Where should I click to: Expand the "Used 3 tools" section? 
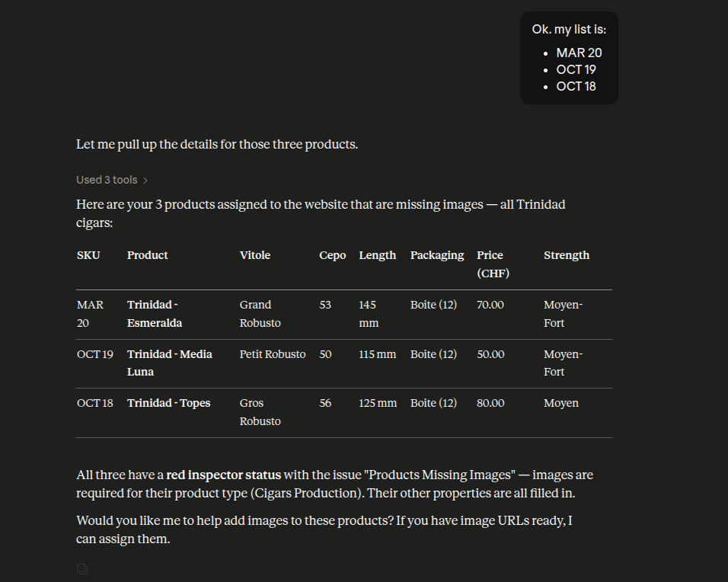[112, 180]
